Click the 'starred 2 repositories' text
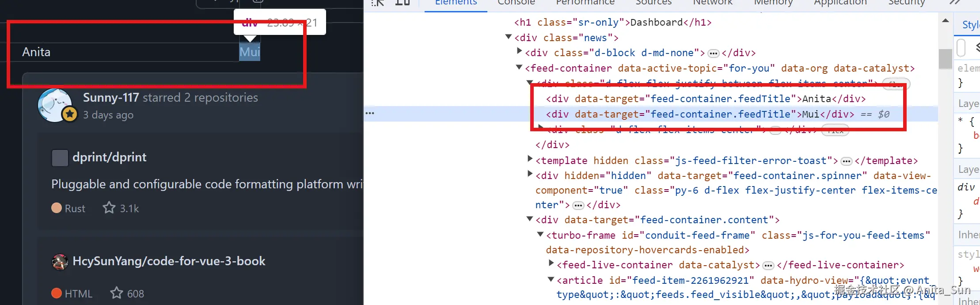 pyautogui.click(x=200, y=97)
